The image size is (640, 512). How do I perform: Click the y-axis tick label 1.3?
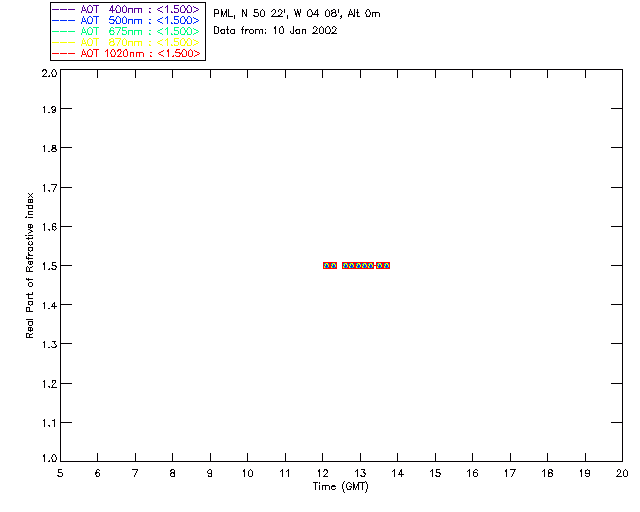tap(49, 345)
